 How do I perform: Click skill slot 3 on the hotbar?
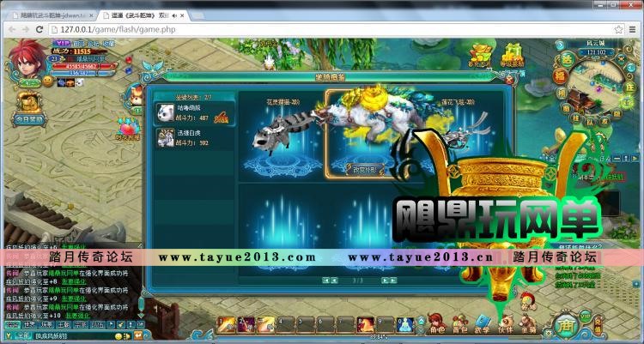pyautogui.click(x=265, y=324)
